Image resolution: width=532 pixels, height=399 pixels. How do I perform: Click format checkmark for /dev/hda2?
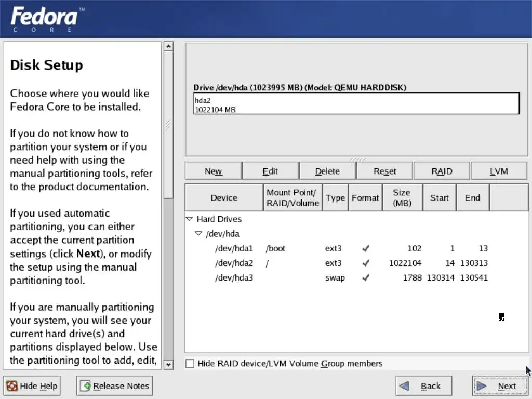point(365,263)
